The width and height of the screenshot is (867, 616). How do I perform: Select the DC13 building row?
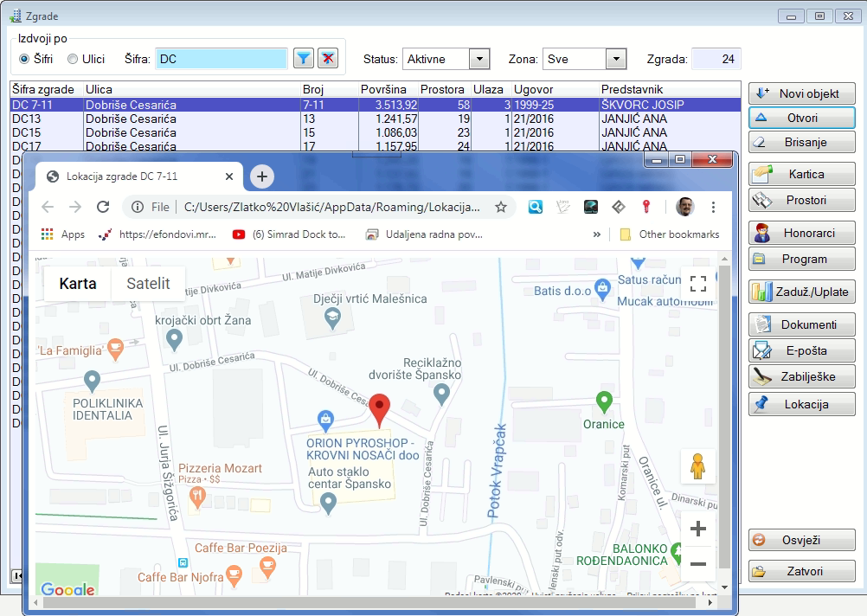coord(376,119)
